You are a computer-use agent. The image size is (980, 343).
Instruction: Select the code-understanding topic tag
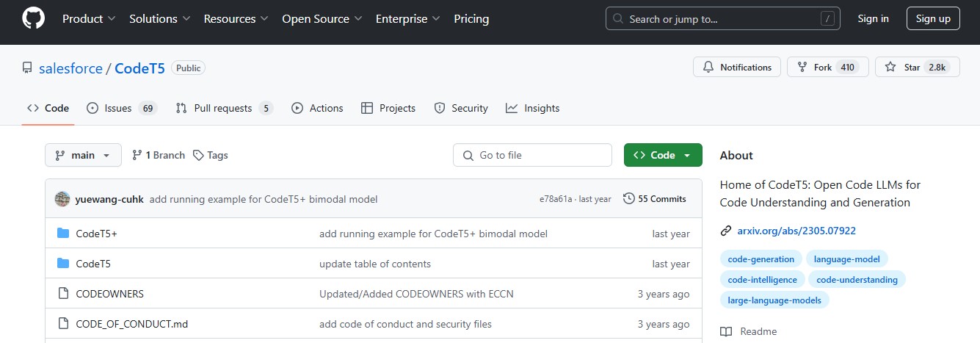(857, 279)
